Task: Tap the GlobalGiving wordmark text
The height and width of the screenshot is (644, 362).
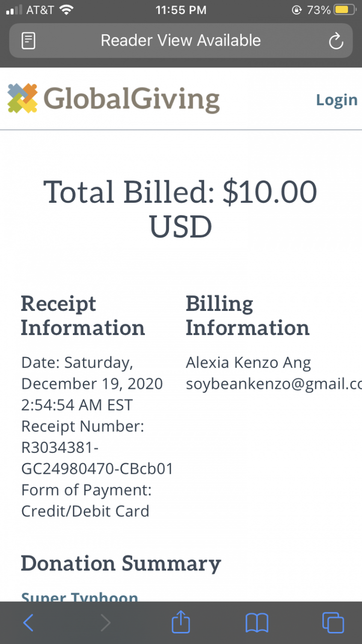Action: (x=132, y=99)
